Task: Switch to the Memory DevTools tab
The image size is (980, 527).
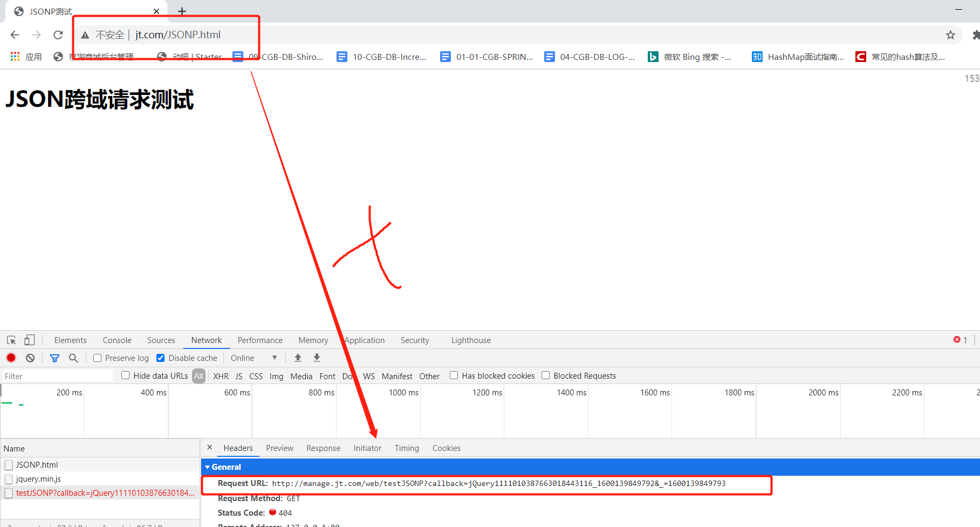Action: pyautogui.click(x=313, y=340)
